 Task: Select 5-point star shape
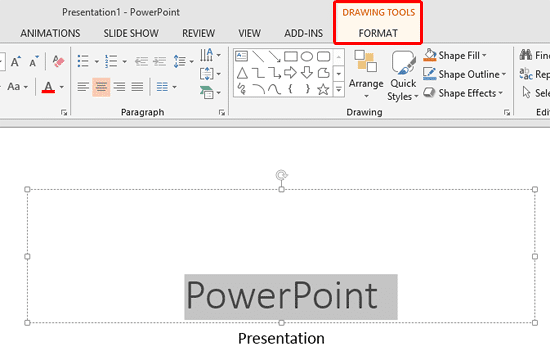click(323, 89)
